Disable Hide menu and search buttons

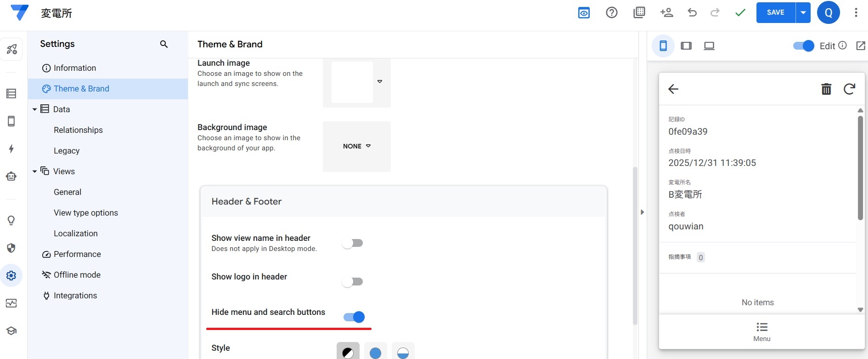(354, 317)
